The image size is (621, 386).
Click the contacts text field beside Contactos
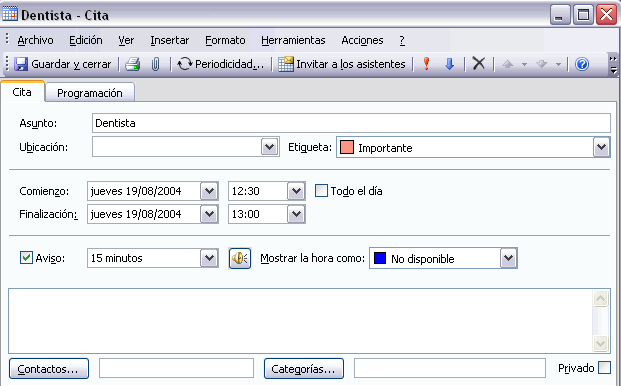[x=176, y=368]
